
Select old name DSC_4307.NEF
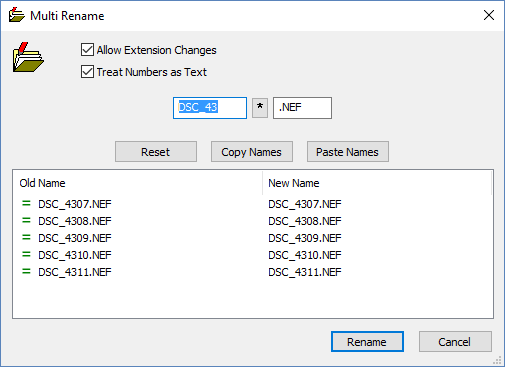[x=75, y=204]
